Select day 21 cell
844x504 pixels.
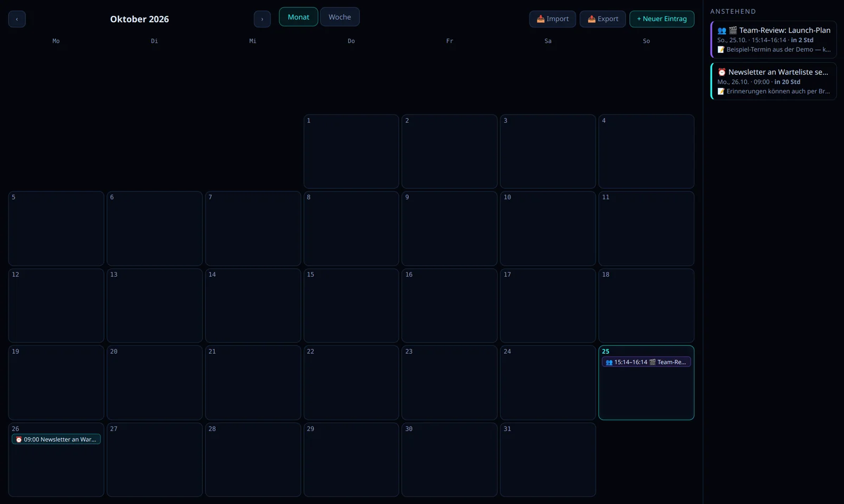pyautogui.click(x=253, y=383)
